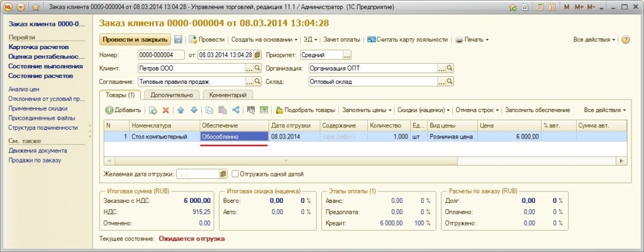This screenshot has width=644, height=252.
Task: Click the favorites star in the title bar
Action: point(36,7)
